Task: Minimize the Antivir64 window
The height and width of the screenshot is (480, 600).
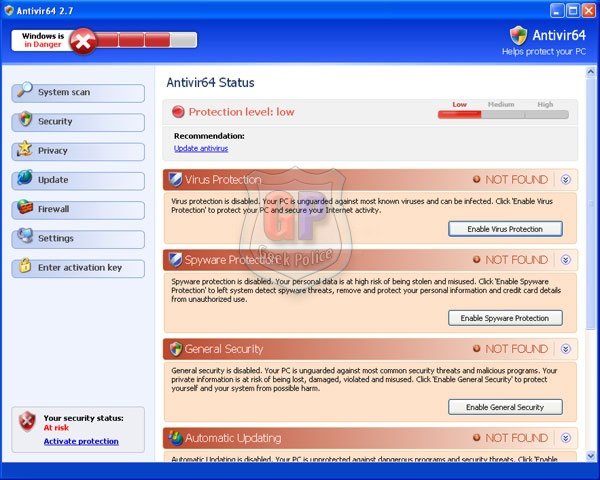Action: click(x=557, y=11)
